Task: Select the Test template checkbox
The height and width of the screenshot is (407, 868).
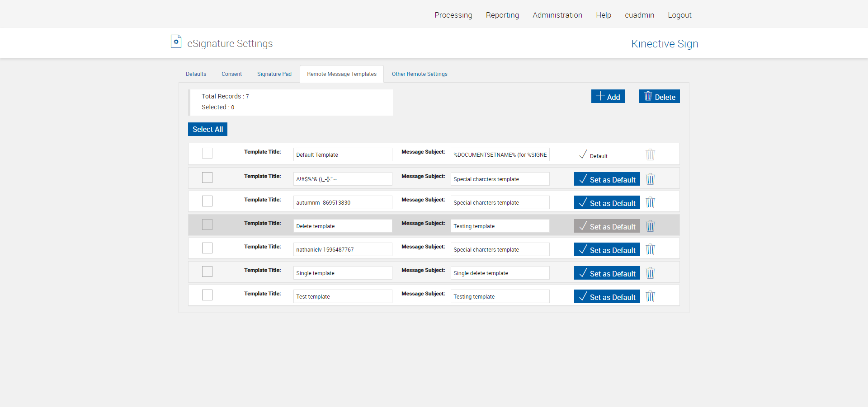Action: pos(207,295)
